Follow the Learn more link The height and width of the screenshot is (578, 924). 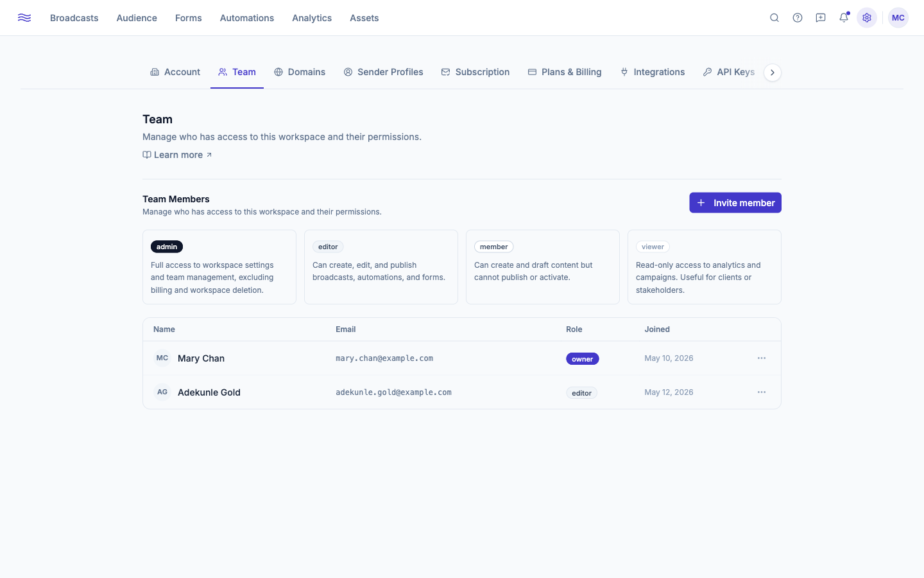tap(177, 155)
